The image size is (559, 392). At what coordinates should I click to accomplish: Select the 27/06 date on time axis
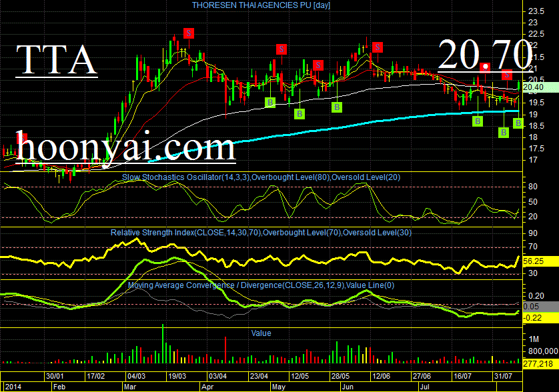[x=422, y=376]
